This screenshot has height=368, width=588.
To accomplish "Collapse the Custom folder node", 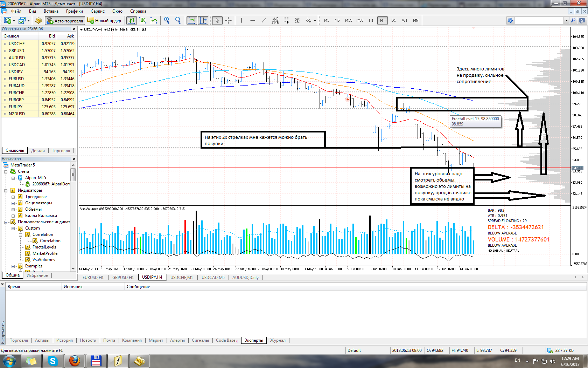I will (x=13, y=228).
